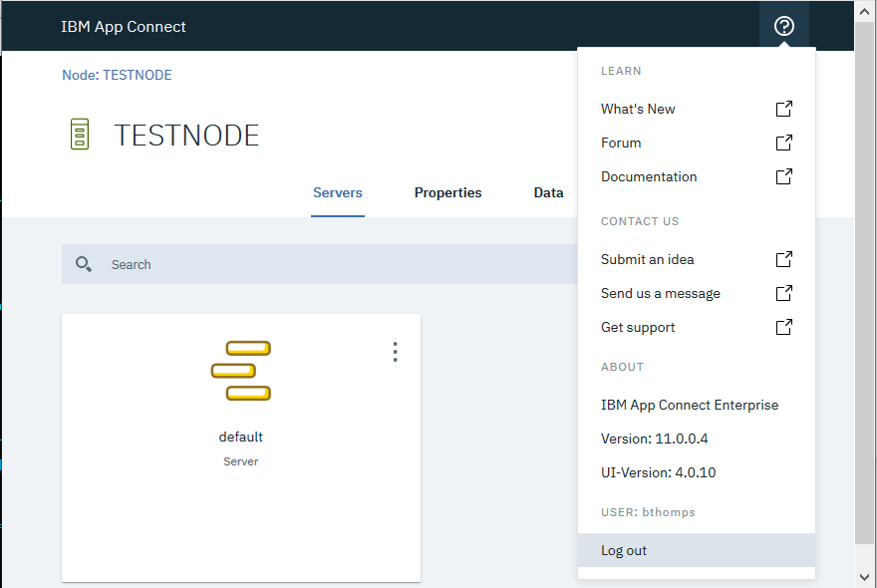
Task: Open the help question mark icon
Action: [783, 26]
